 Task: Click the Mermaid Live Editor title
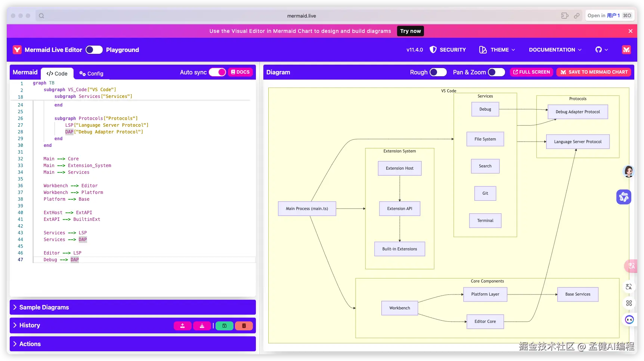[53, 50]
